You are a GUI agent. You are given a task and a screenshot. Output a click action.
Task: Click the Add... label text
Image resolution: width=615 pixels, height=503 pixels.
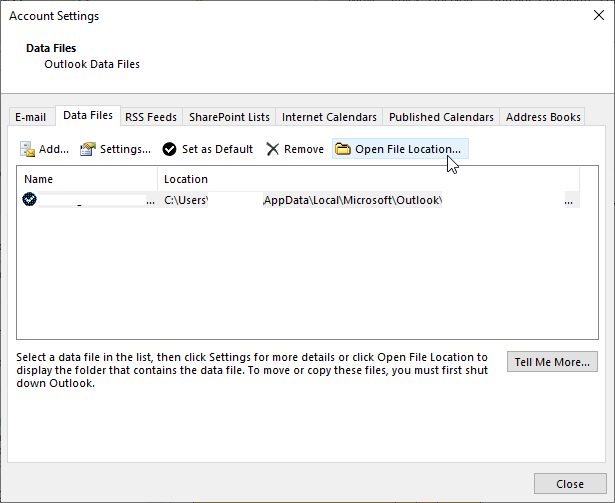(54, 149)
